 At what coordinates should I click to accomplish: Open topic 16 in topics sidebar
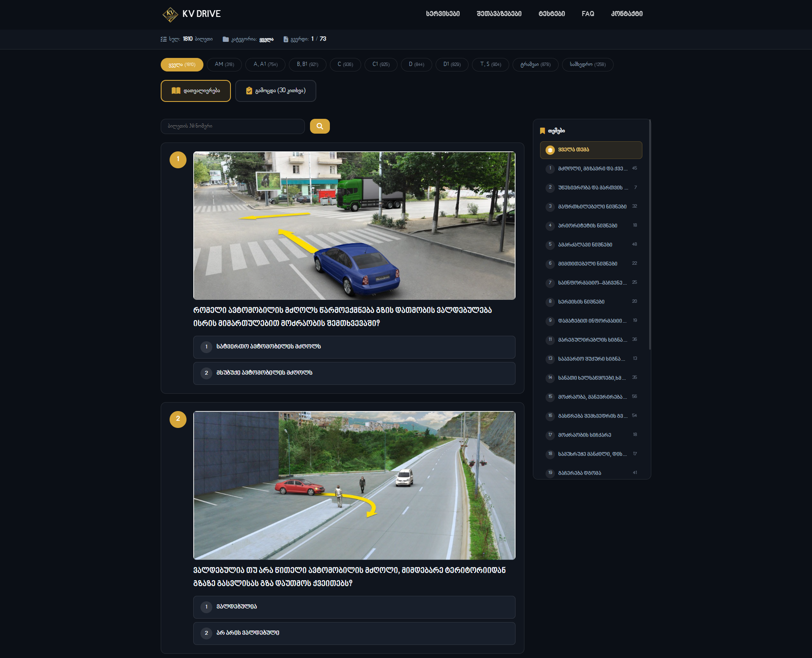[591, 416]
